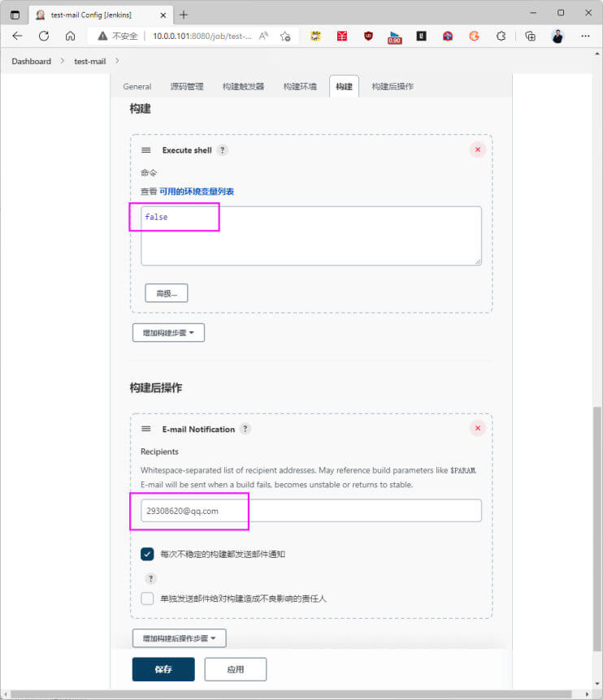Screen dimensions: 603x700
Task: Expand the 增加构建后操作步骤 dropdown
Action: 179,638
